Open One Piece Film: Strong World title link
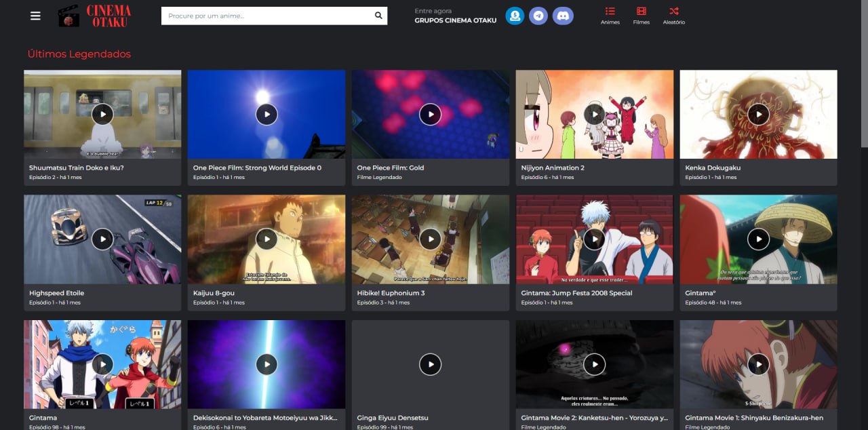 point(257,168)
